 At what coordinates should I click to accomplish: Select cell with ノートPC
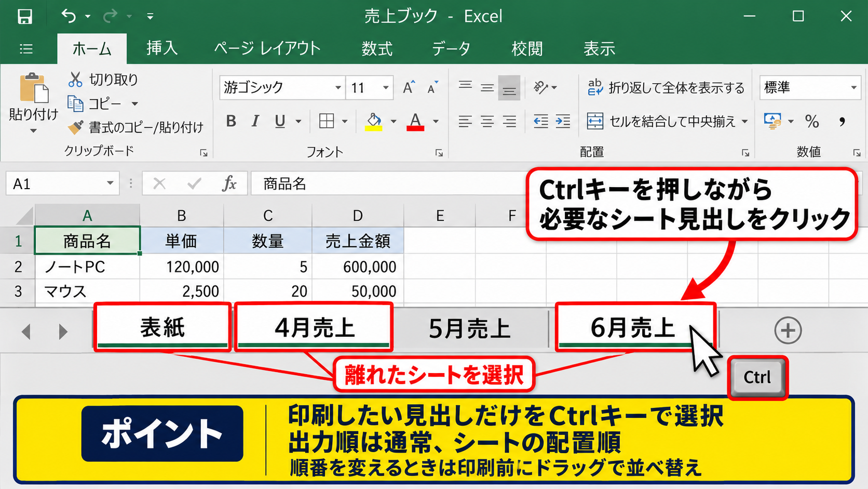(87, 267)
